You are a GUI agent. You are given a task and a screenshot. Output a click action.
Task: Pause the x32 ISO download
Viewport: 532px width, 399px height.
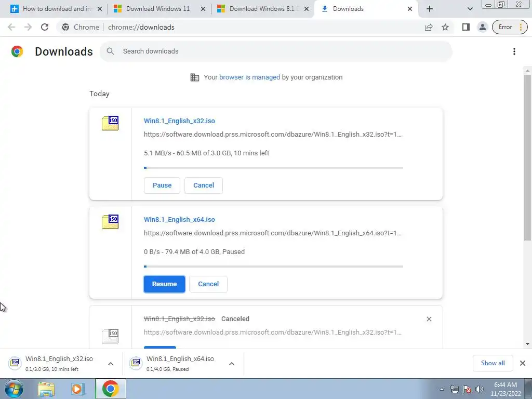point(162,185)
